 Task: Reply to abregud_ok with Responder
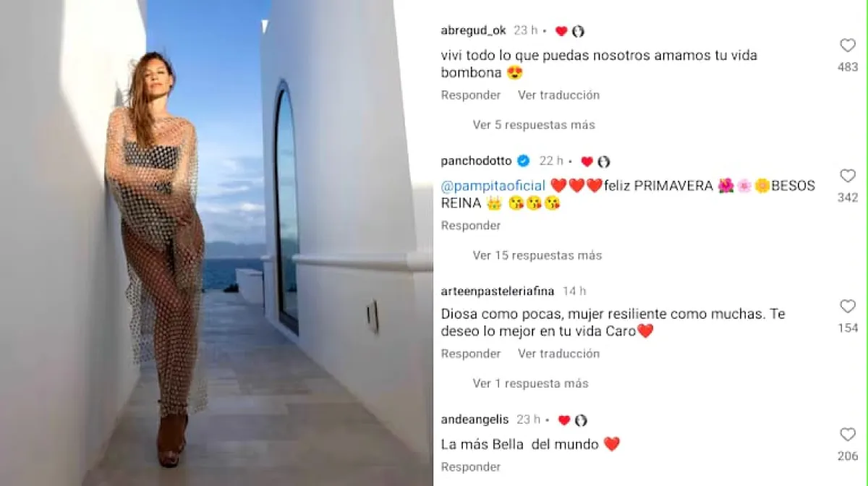coord(471,95)
